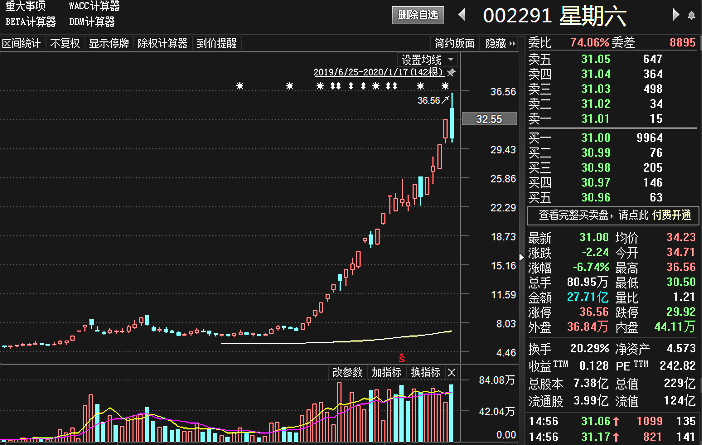Click the last star marker above chart

445,86
